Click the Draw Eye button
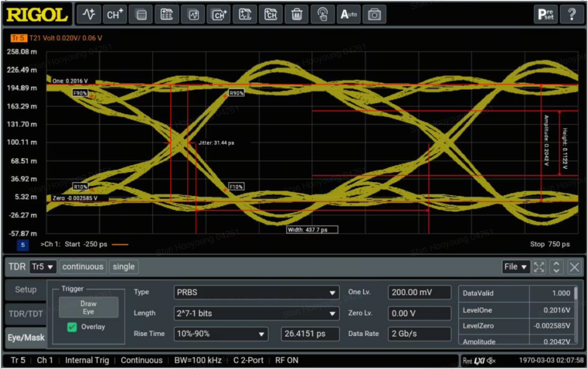Screen dimensions: 588x369 pos(89,307)
